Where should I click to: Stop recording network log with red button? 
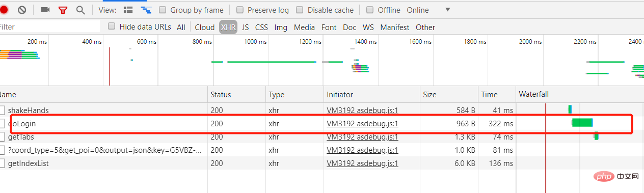coord(4,10)
